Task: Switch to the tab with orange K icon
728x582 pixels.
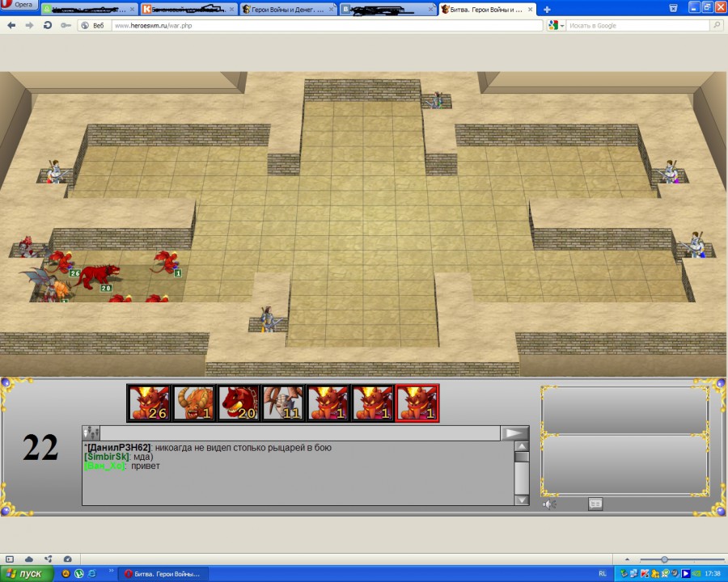Action: (188, 9)
